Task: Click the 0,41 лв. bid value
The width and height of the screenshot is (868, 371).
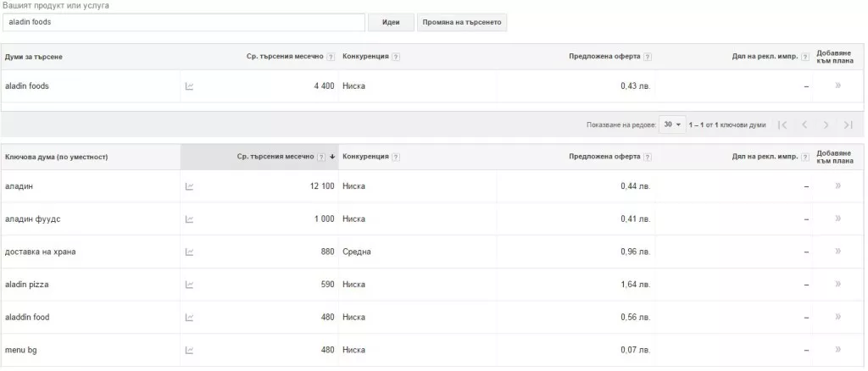Action: 636,219
